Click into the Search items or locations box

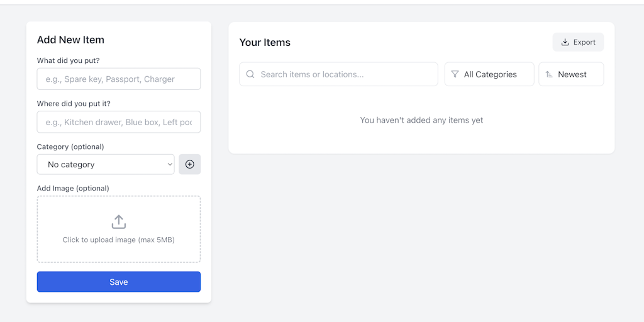[343, 74]
